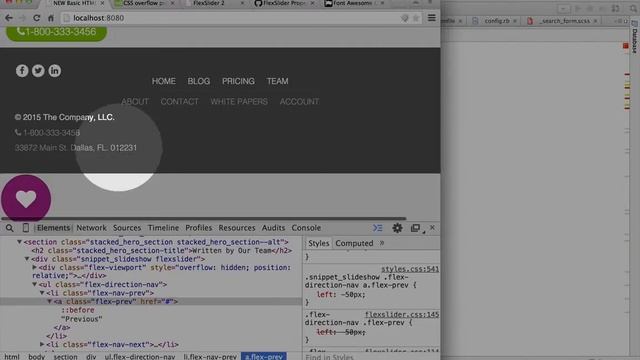
Task: Bookmark this page with the star
Action: click(416, 18)
